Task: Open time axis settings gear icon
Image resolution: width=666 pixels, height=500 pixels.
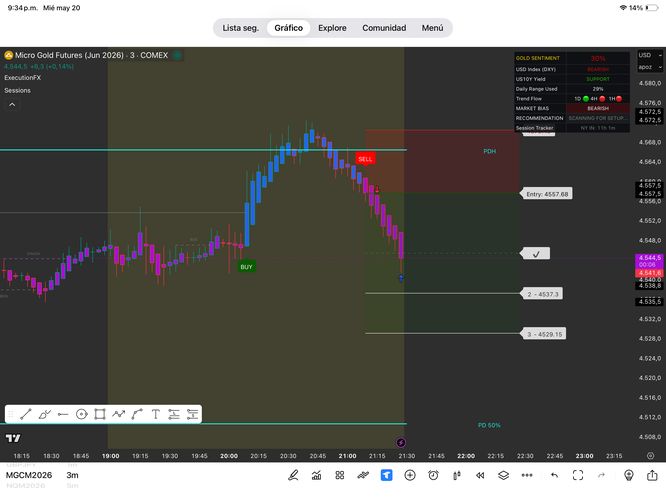Action: pos(650,456)
